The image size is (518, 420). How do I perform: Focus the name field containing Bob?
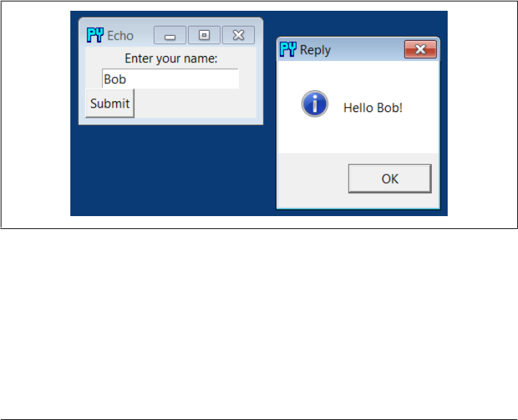(170, 79)
